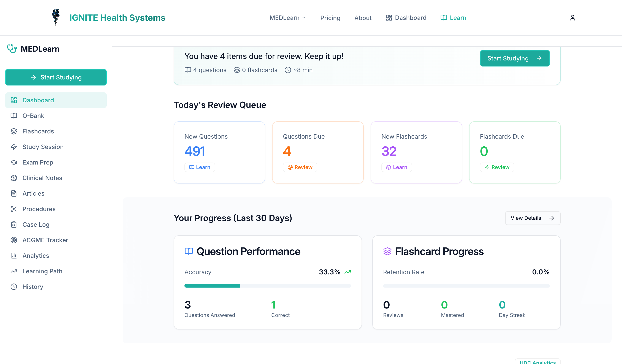Click the Questions Answered label
This screenshot has height=364, width=622.
(x=210, y=315)
